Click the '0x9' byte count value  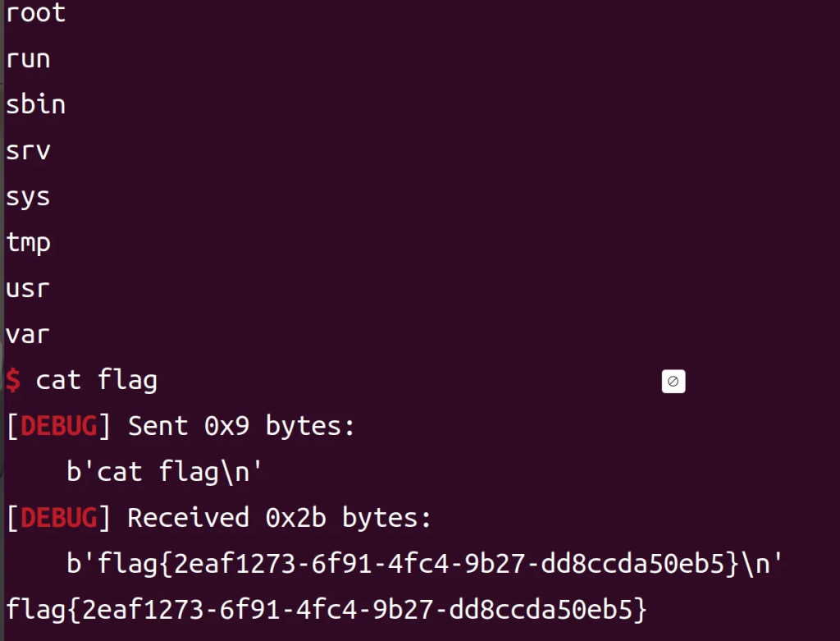[226, 426]
